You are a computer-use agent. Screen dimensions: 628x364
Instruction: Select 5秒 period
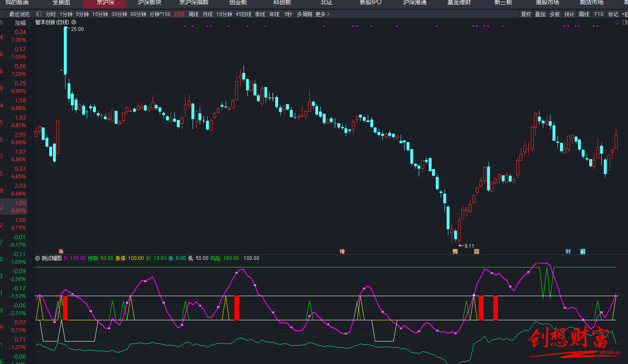pyautogui.click(x=288, y=14)
